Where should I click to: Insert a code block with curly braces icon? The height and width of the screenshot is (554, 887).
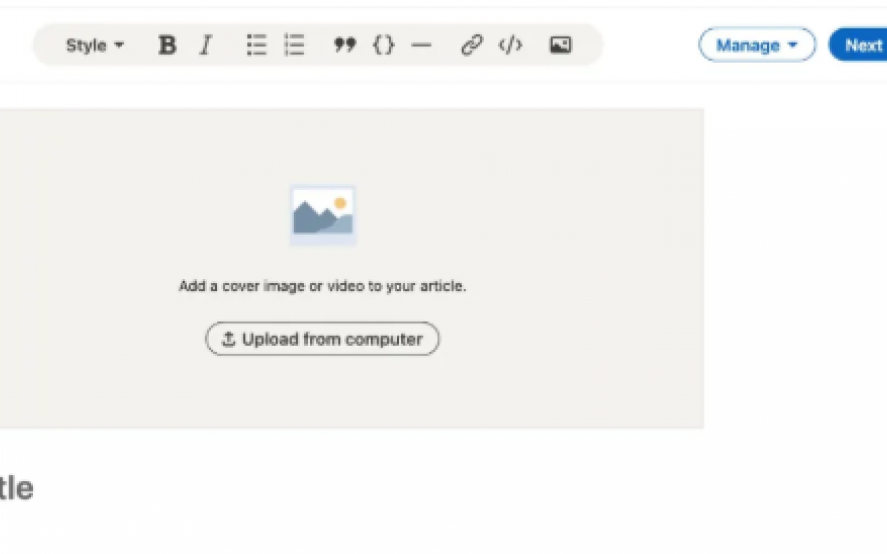pos(384,45)
